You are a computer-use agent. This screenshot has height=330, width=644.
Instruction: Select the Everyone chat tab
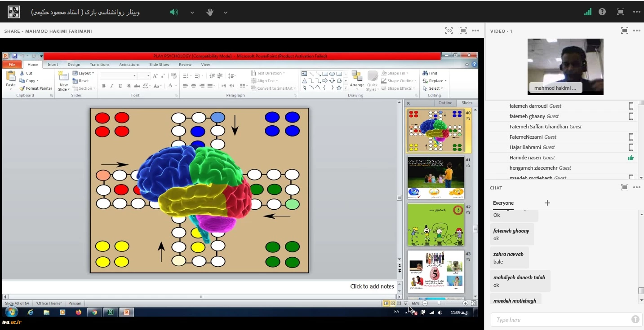[503, 203]
